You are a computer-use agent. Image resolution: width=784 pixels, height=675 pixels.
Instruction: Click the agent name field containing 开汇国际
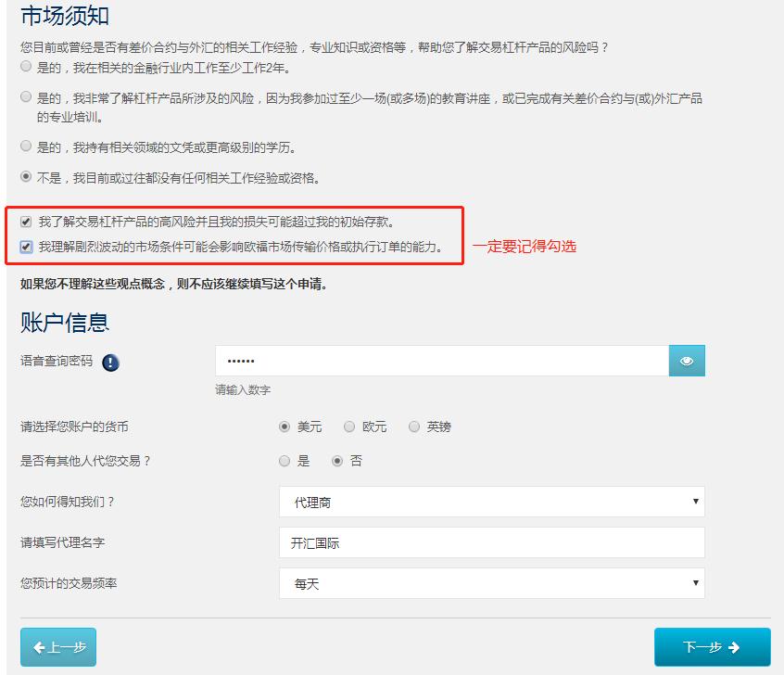point(491,541)
